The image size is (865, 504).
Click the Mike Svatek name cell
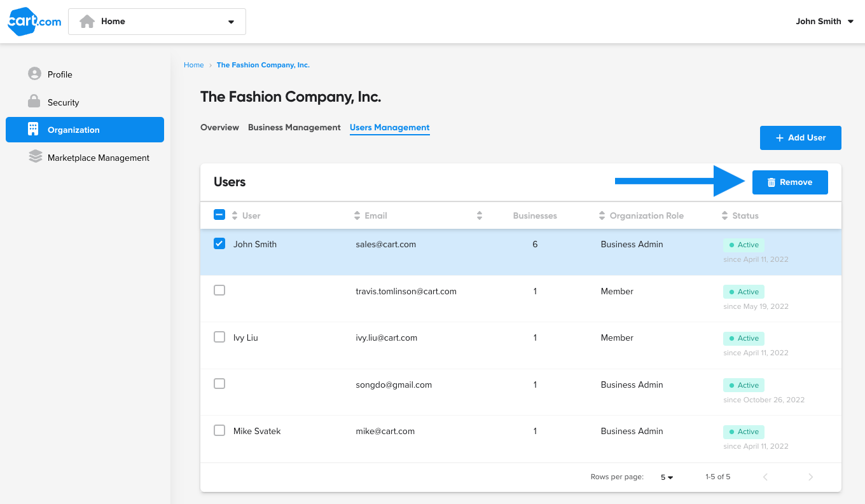pyautogui.click(x=257, y=431)
